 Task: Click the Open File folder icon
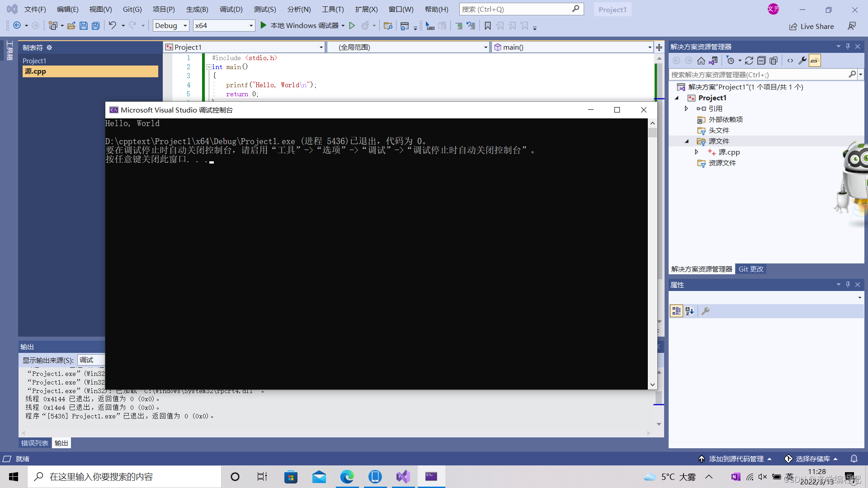coord(71,26)
